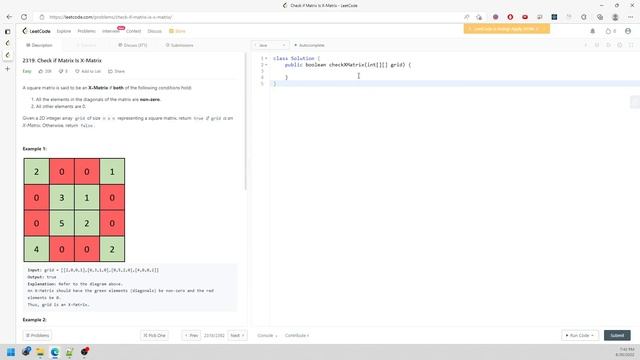This screenshot has height=360, width=640.
Task: Open the Contribute dropdown
Action: coord(297,336)
